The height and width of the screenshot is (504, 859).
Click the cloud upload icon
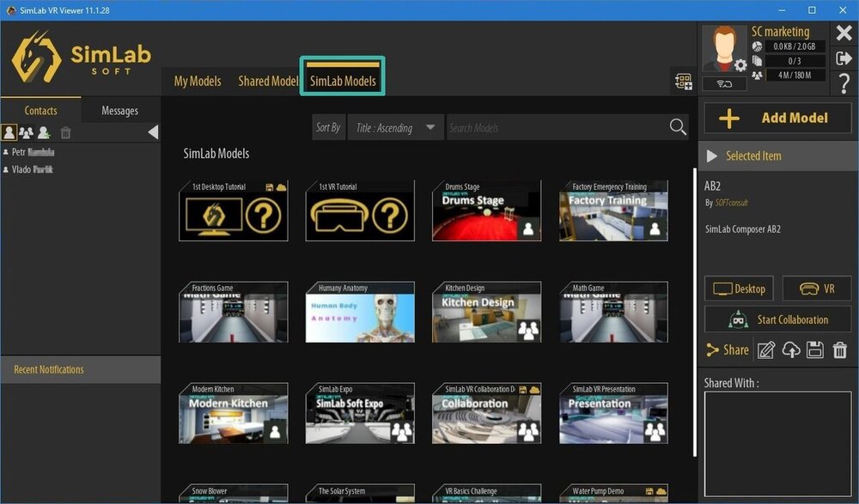coord(791,350)
